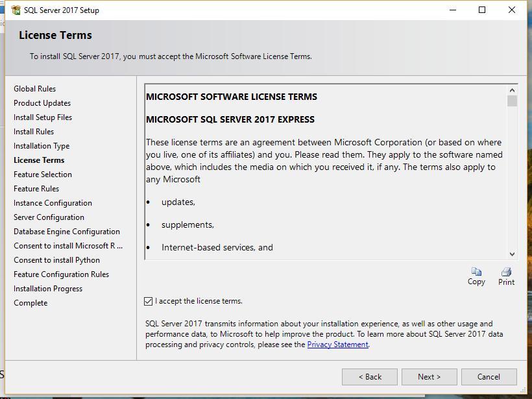Click the Print license terms icon
Viewport: 532px width, 399px height.
[x=506, y=272]
